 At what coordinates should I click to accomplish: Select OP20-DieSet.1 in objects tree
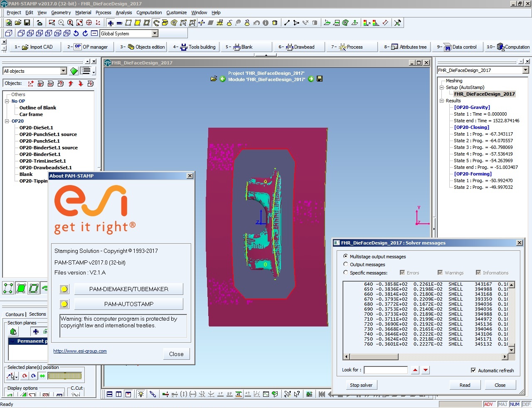[36, 128]
